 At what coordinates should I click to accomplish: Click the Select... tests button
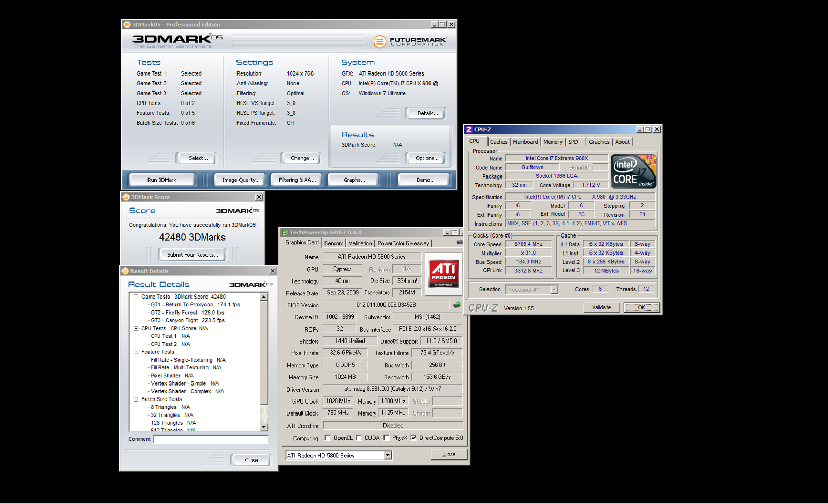click(196, 158)
